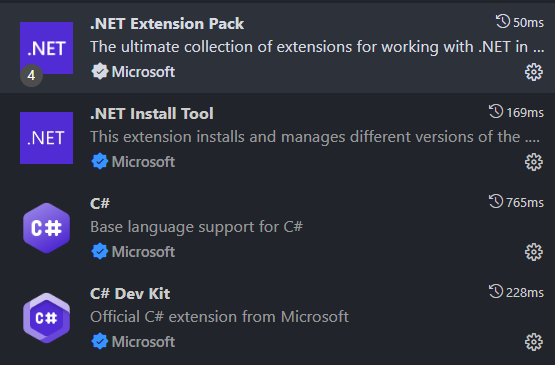
Task: Click the 50ms activation time clock icon
Action: click(x=503, y=22)
